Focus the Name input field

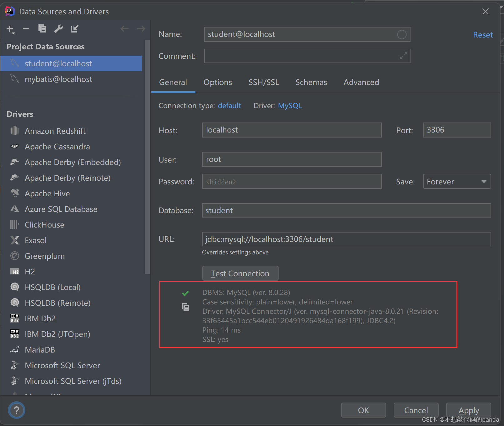point(307,34)
